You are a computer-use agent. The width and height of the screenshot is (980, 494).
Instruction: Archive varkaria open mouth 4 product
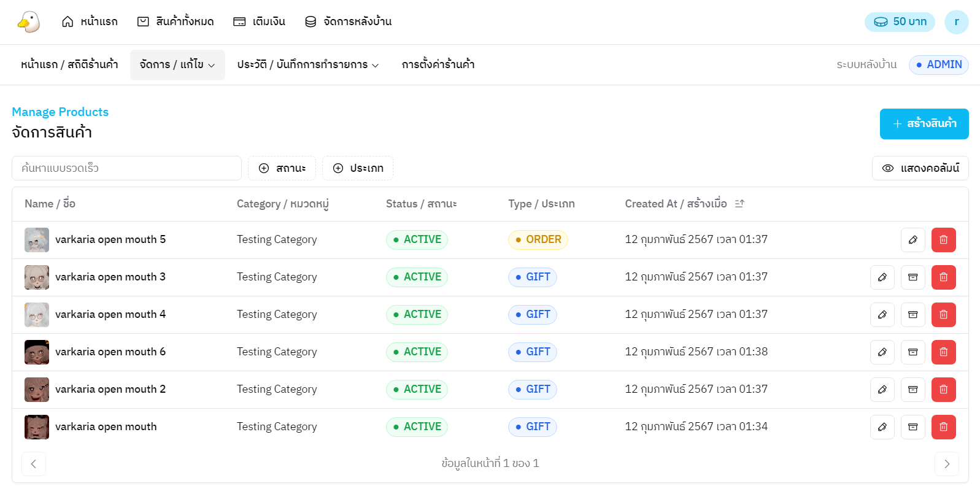(912, 315)
